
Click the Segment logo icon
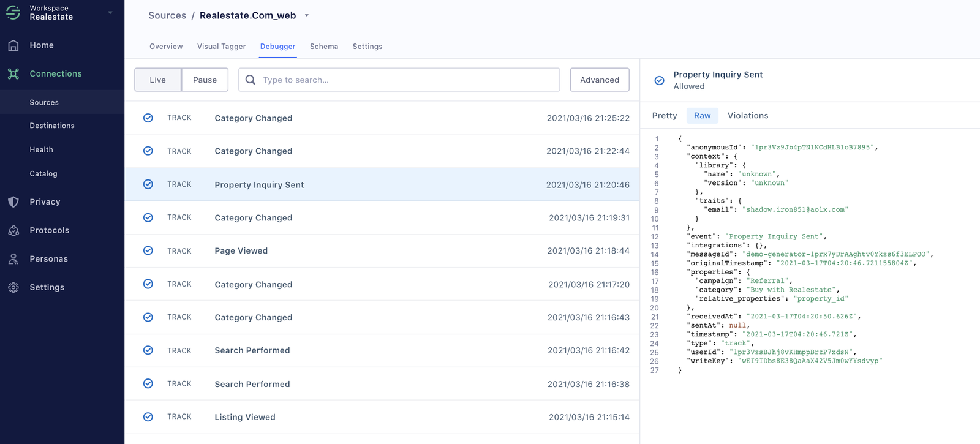(x=13, y=12)
